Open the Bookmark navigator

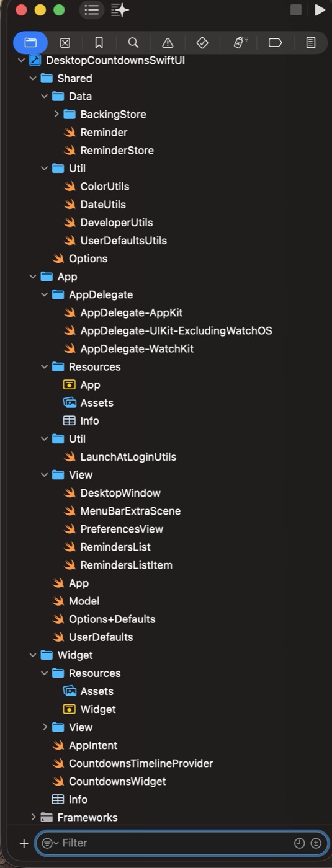99,43
